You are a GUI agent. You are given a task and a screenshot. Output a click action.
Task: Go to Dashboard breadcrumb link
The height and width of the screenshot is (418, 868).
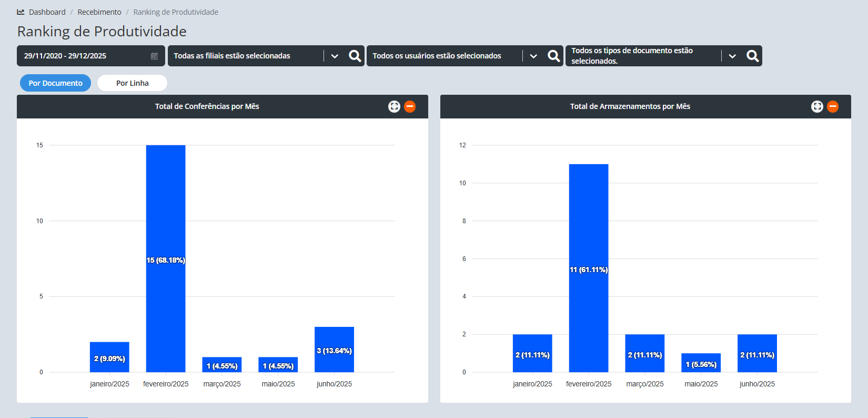(47, 12)
